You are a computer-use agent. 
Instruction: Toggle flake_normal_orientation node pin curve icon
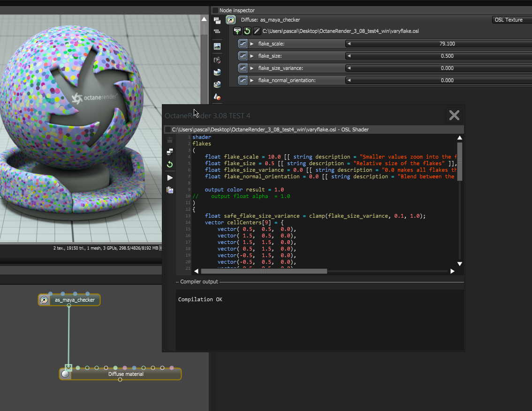[243, 80]
